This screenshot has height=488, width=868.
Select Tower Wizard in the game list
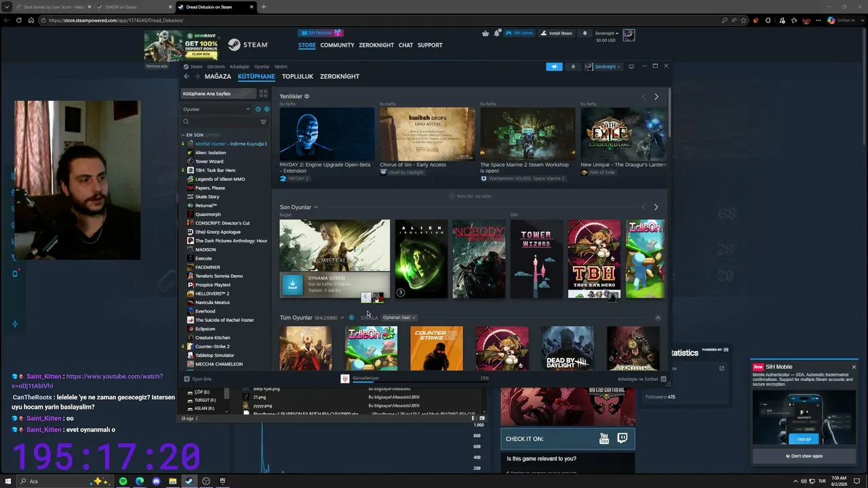[x=209, y=161]
